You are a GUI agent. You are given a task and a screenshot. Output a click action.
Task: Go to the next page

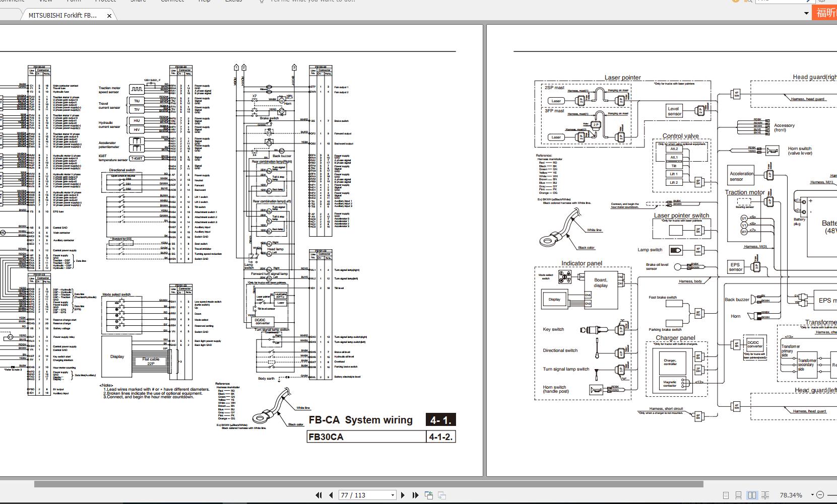(x=403, y=495)
